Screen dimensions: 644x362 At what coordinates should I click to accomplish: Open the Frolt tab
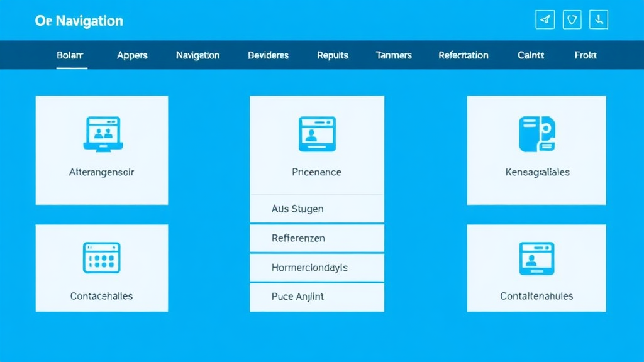point(586,55)
